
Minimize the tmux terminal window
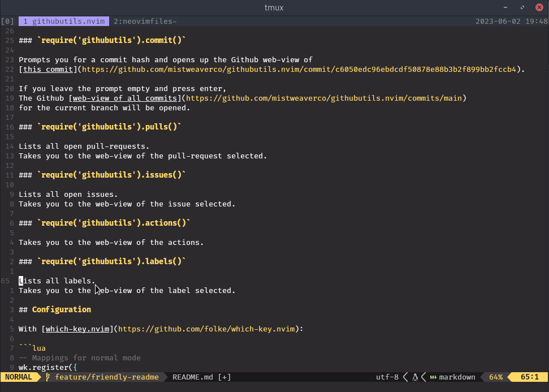click(x=505, y=7)
